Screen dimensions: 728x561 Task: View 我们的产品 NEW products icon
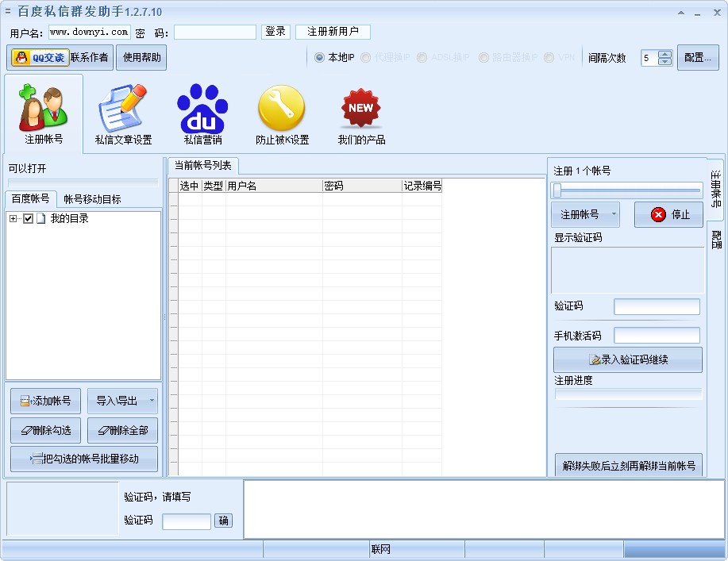pyautogui.click(x=360, y=111)
